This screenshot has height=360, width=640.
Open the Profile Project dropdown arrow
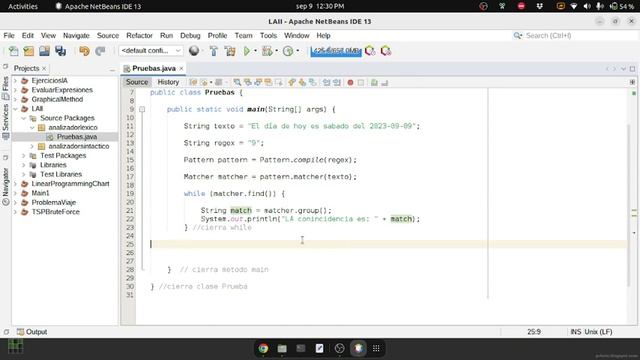pos(298,51)
